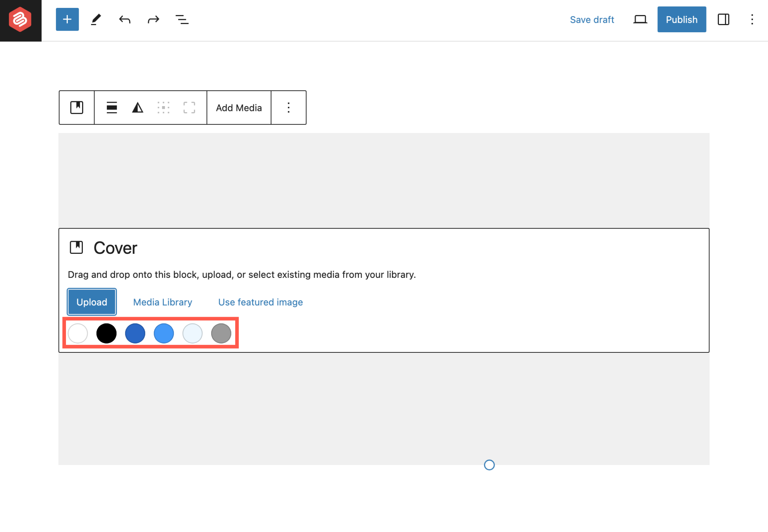Open the alignment options for the cover
This screenshot has height=532, width=768.
(111, 108)
